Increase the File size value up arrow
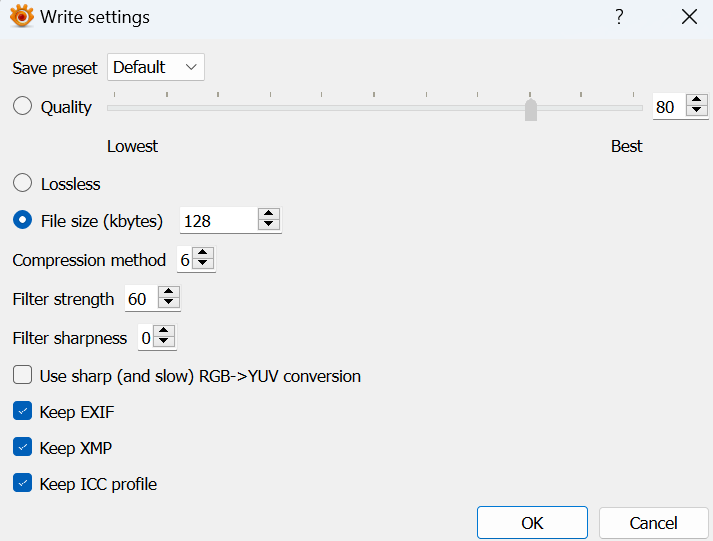This screenshot has width=713, height=541. coord(268,215)
